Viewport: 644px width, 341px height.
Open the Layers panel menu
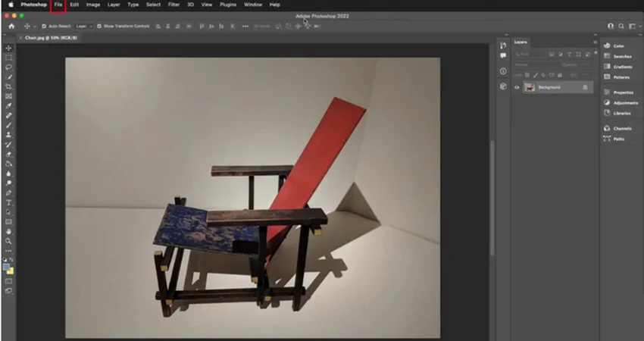595,42
